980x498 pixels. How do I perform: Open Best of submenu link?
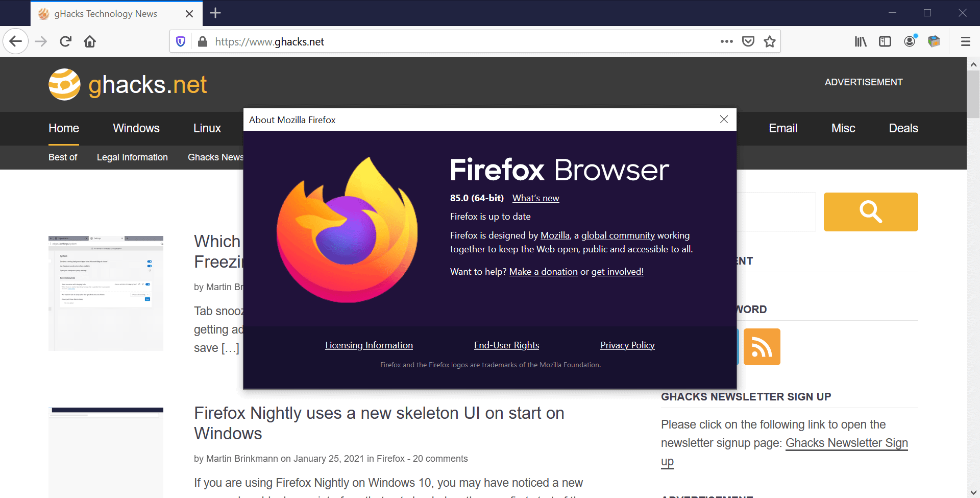tap(63, 157)
